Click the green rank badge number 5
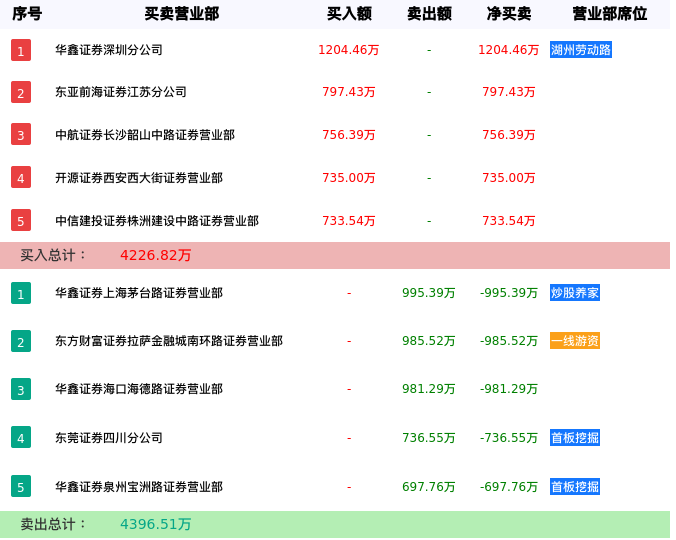The width and height of the screenshot is (676, 540). 21,487
